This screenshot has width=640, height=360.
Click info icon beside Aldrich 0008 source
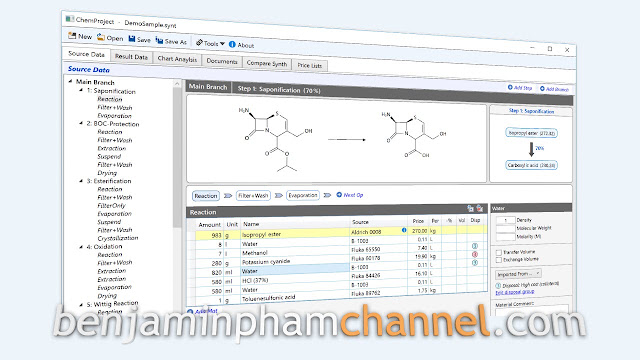(404, 230)
